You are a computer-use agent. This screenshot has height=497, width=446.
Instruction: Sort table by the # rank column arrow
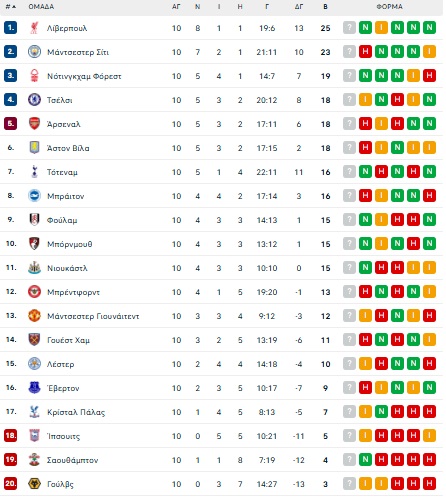click(x=11, y=7)
